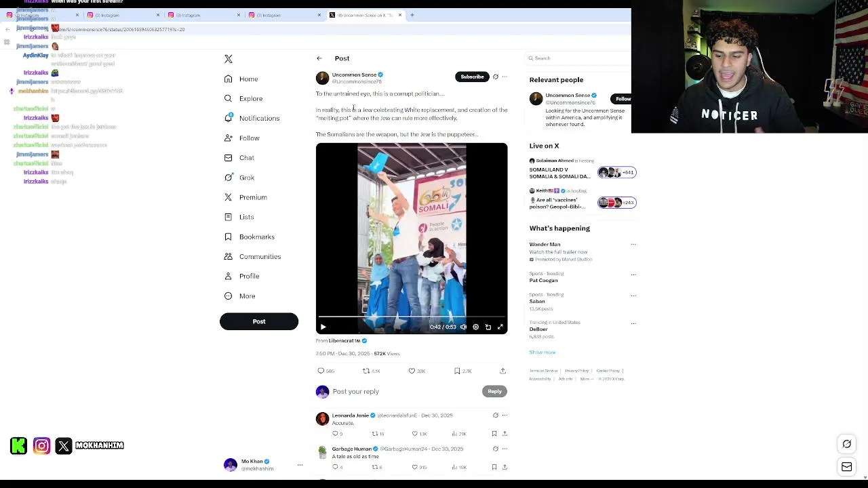Like the main post
The width and height of the screenshot is (868, 488).
[x=412, y=371]
